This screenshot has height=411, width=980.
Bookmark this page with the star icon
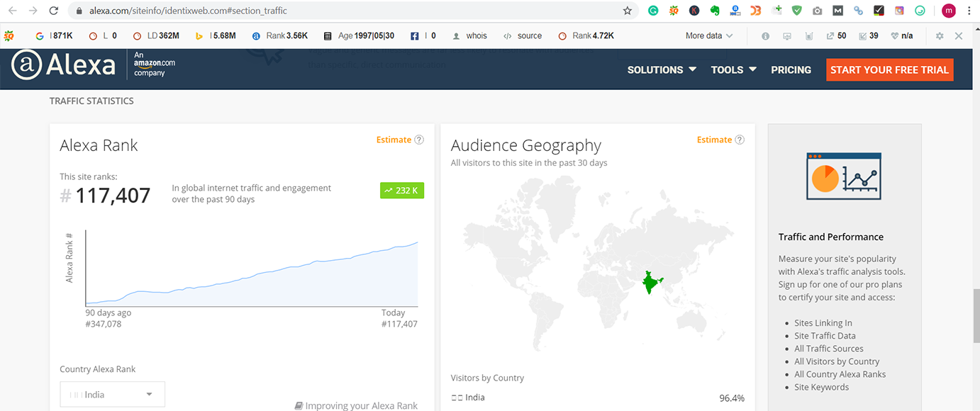coord(628,11)
